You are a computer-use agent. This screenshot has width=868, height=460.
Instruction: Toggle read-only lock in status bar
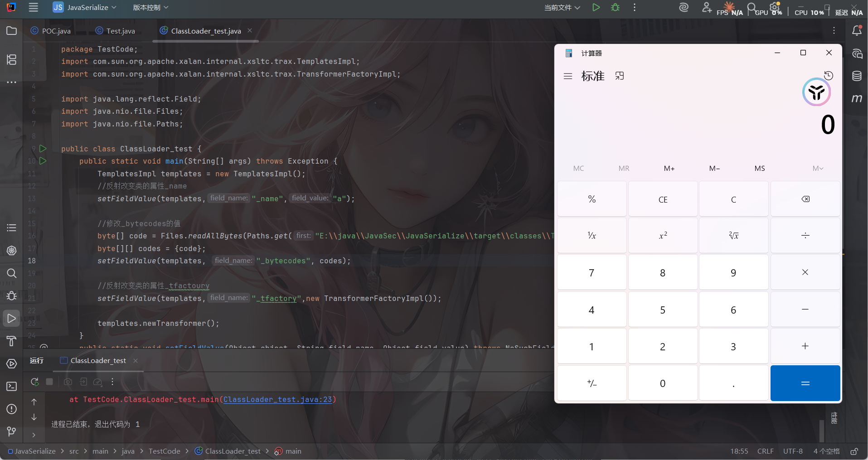(x=854, y=451)
